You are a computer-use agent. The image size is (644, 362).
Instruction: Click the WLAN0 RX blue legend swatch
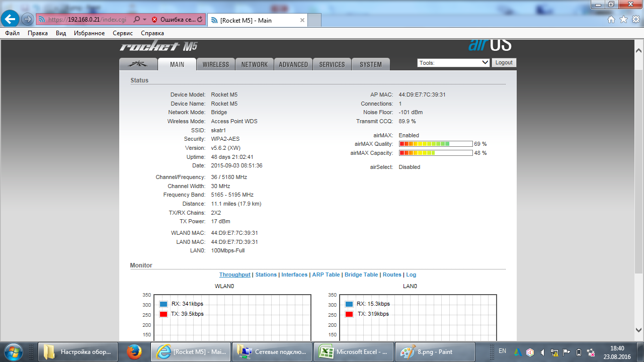[x=163, y=304]
